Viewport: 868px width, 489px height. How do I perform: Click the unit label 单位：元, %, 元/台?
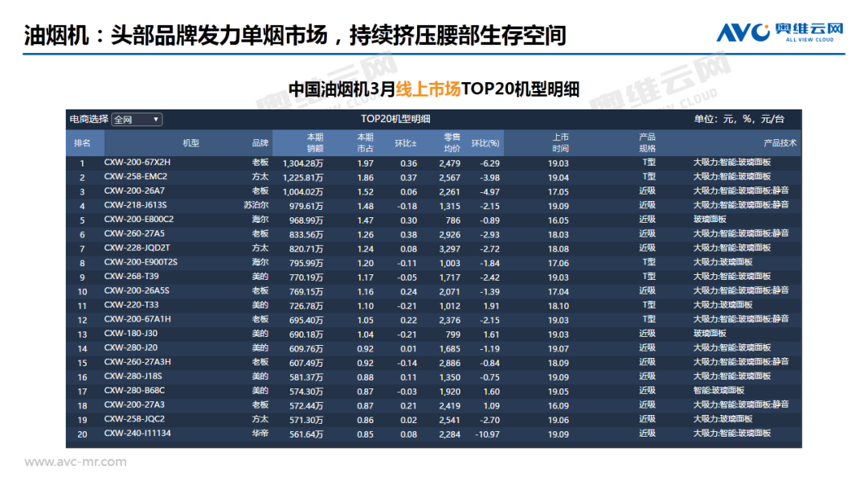coord(739,119)
